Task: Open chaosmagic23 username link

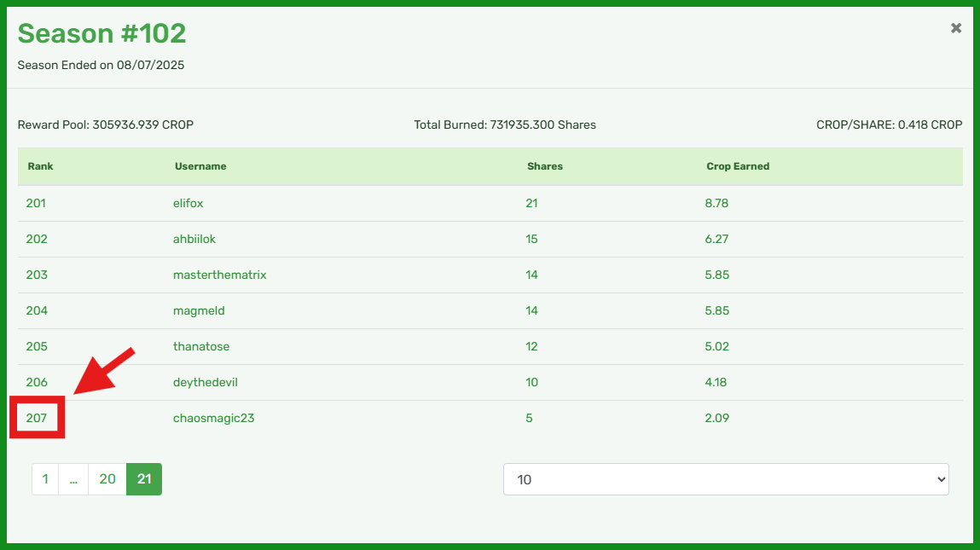Action: [x=214, y=418]
